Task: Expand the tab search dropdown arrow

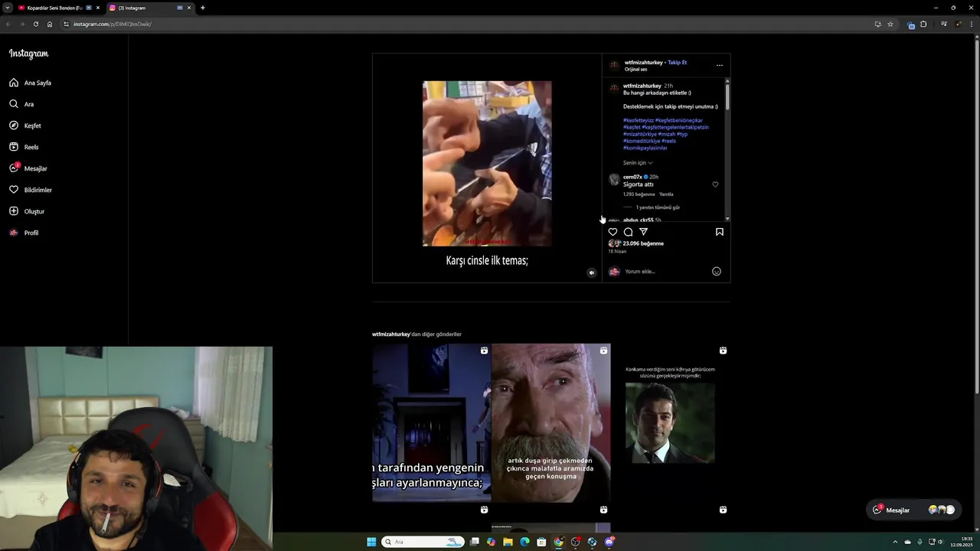Action: 7,8
